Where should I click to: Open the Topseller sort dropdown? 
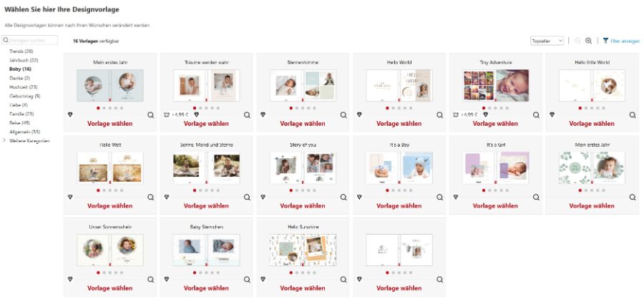547,41
